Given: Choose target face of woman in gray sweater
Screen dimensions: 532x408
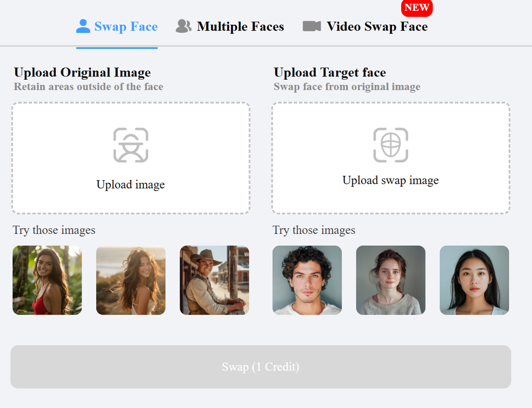Looking at the screenshot, I should click(391, 280).
